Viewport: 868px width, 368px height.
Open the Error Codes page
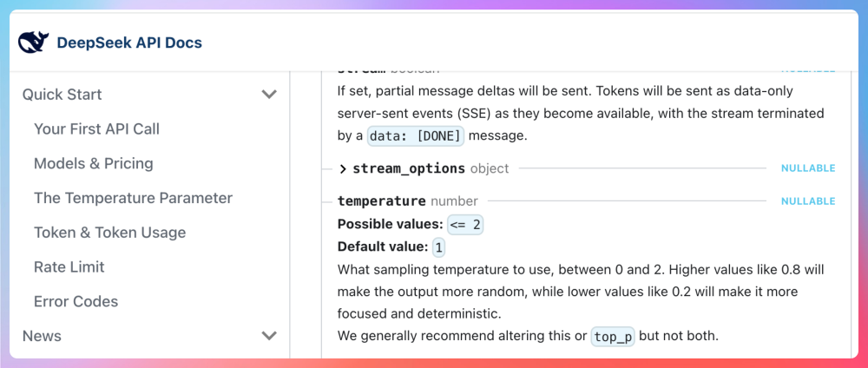click(x=76, y=301)
